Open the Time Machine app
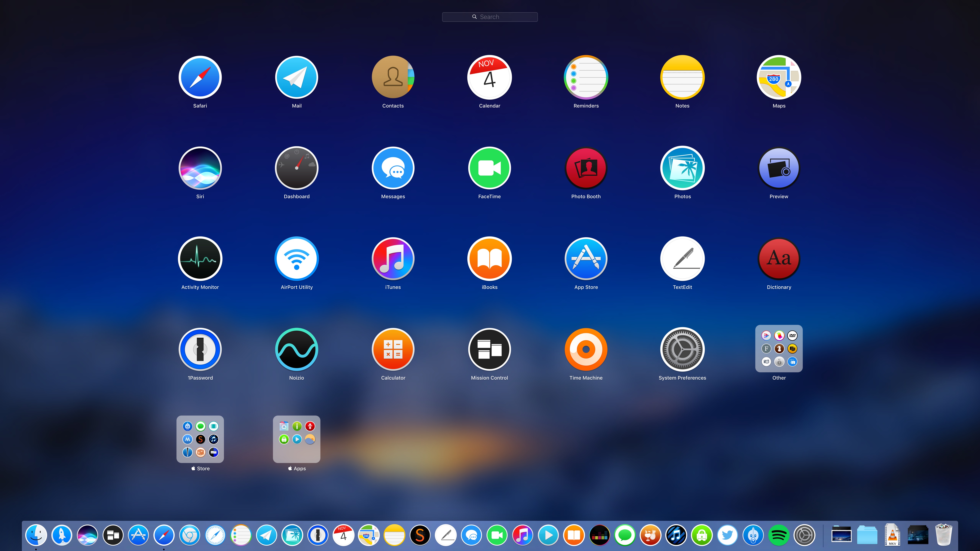 point(586,350)
